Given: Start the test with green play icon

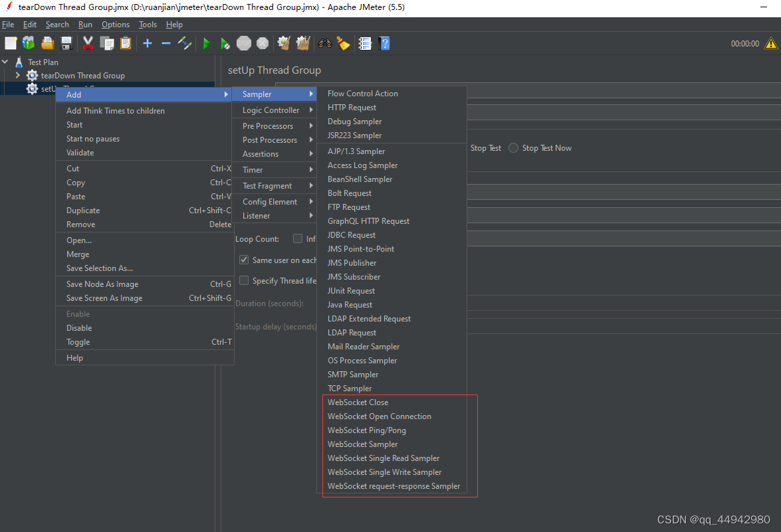Looking at the screenshot, I should pyautogui.click(x=207, y=43).
